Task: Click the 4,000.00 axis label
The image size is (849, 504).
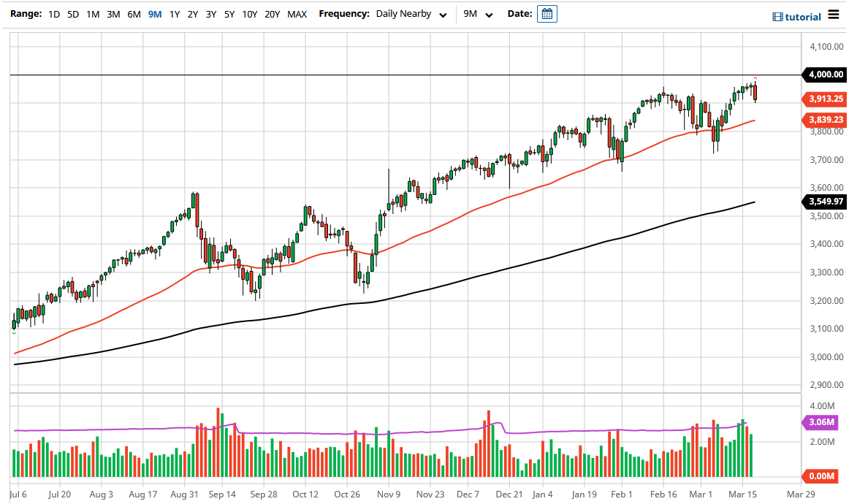Action: 826,75
